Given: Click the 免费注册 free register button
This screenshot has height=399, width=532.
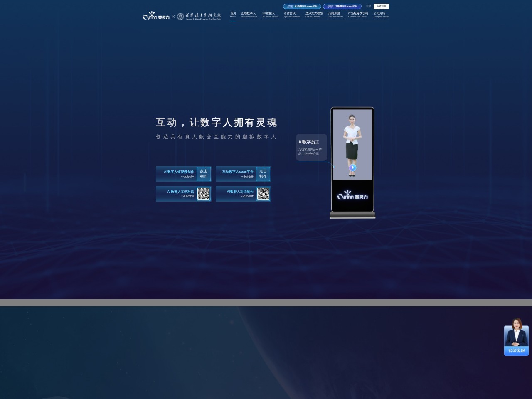Looking at the screenshot, I should coord(381,6).
